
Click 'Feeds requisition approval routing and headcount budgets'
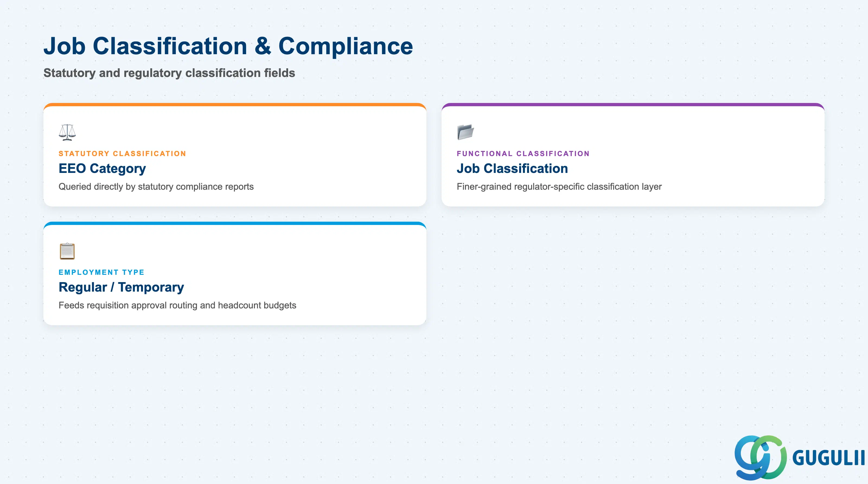pyautogui.click(x=177, y=305)
